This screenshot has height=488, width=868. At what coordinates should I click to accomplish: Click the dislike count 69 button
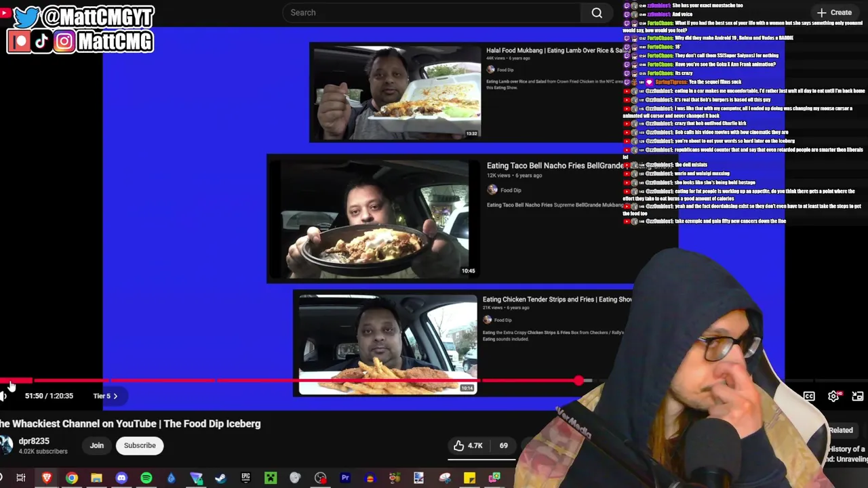[503, 445]
